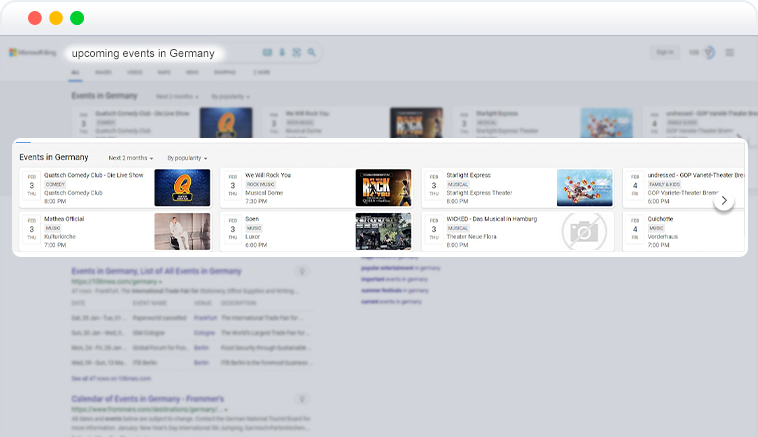Click the lightbulb icon beside the 10times result
The image size is (758, 437).
(302, 271)
